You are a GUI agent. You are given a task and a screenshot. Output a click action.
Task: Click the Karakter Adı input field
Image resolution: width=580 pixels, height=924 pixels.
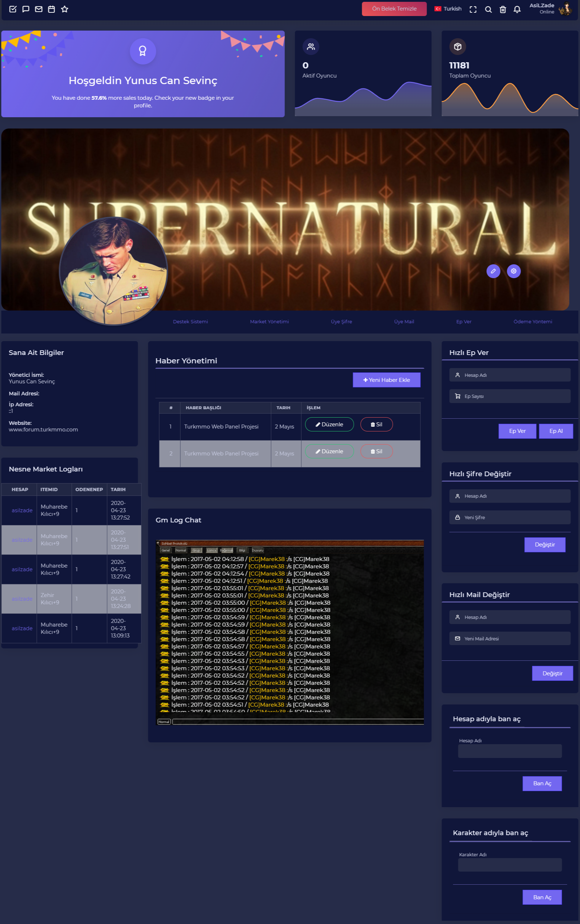point(510,865)
